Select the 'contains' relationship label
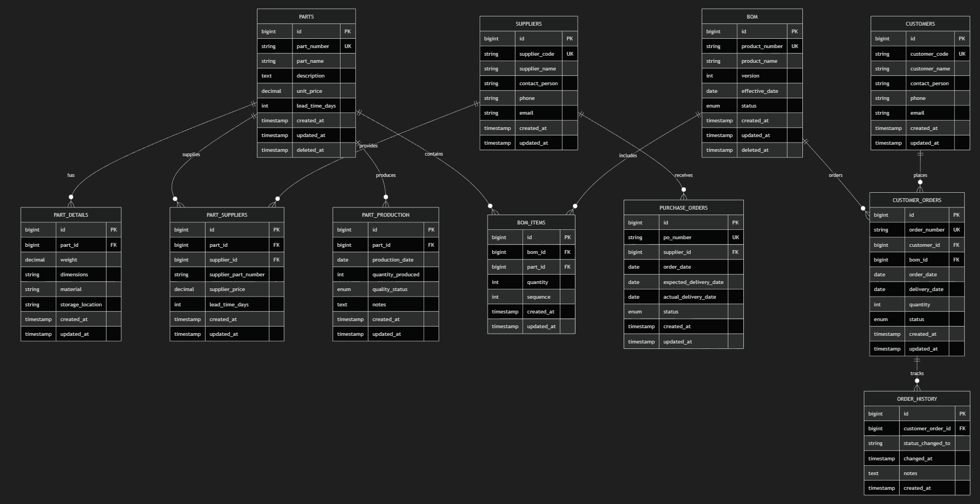 [x=434, y=154]
